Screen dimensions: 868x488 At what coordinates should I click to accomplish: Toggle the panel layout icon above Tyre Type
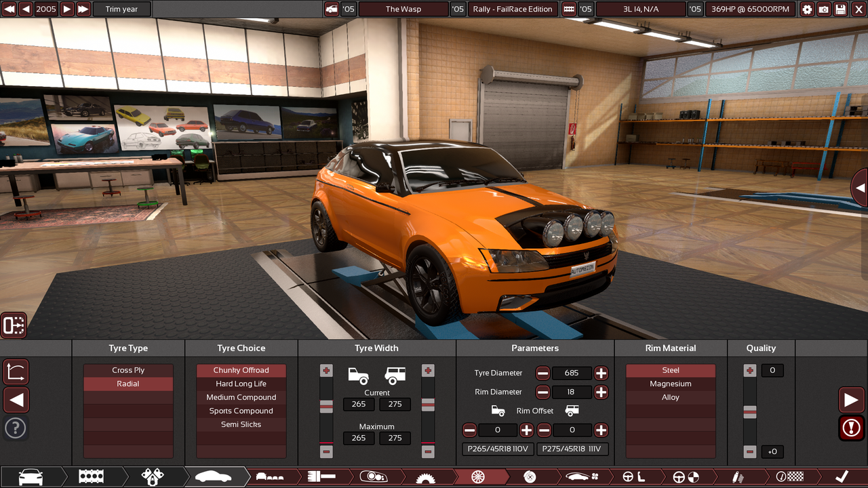click(x=14, y=326)
